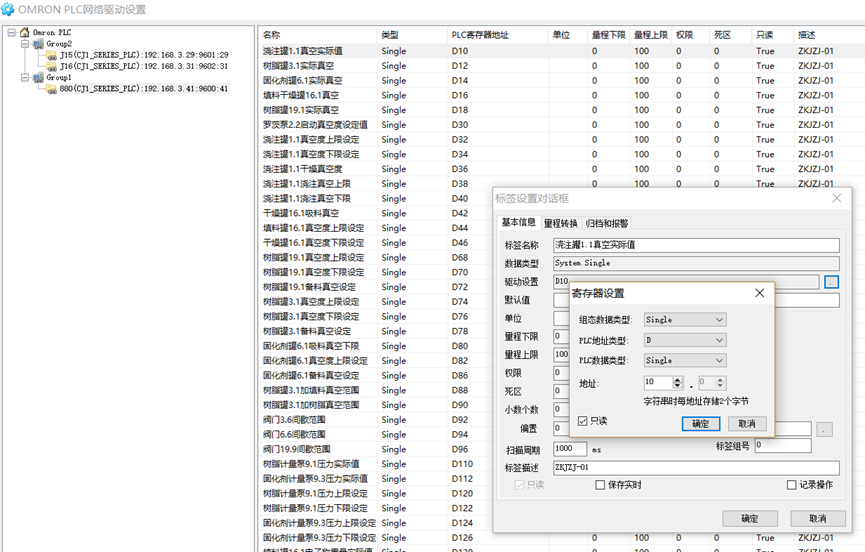Viewport: 865px width, 552px height.
Task: Toggle 只读 checkbox in 寄存器设置 dialog
Action: [583, 421]
